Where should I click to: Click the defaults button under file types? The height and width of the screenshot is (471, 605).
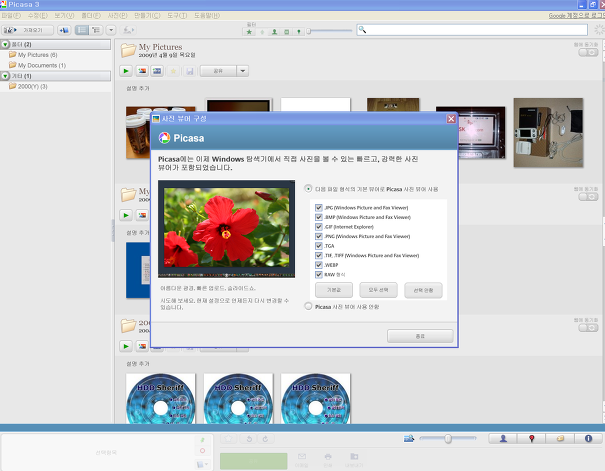(x=334, y=290)
